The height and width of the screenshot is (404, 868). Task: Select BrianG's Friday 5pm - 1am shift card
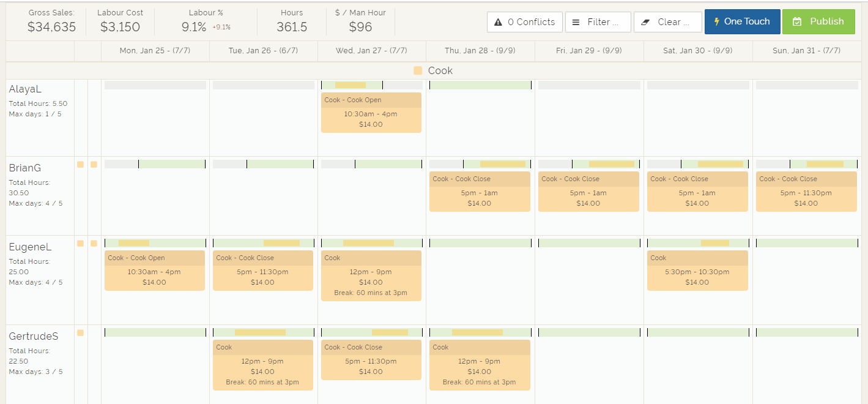(588, 192)
